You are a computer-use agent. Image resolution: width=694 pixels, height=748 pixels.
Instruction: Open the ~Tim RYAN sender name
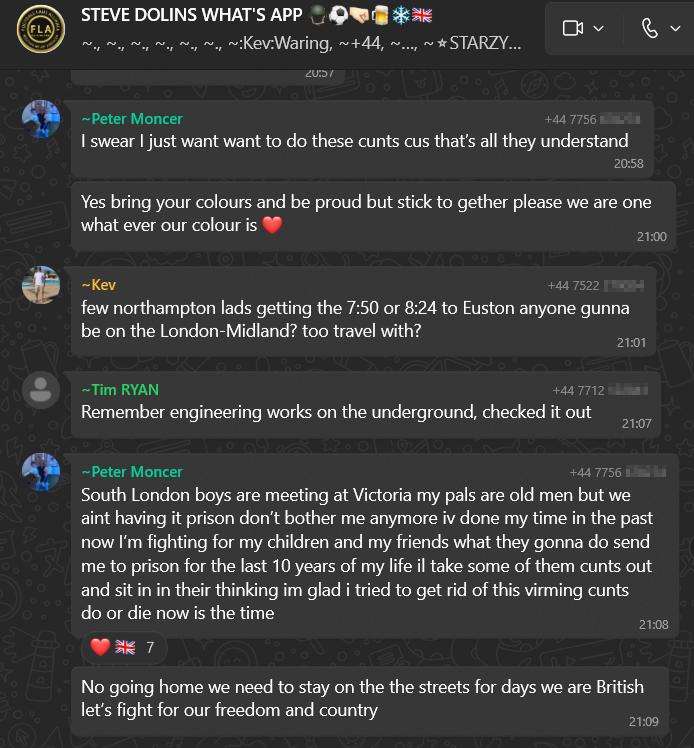[120, 390]
